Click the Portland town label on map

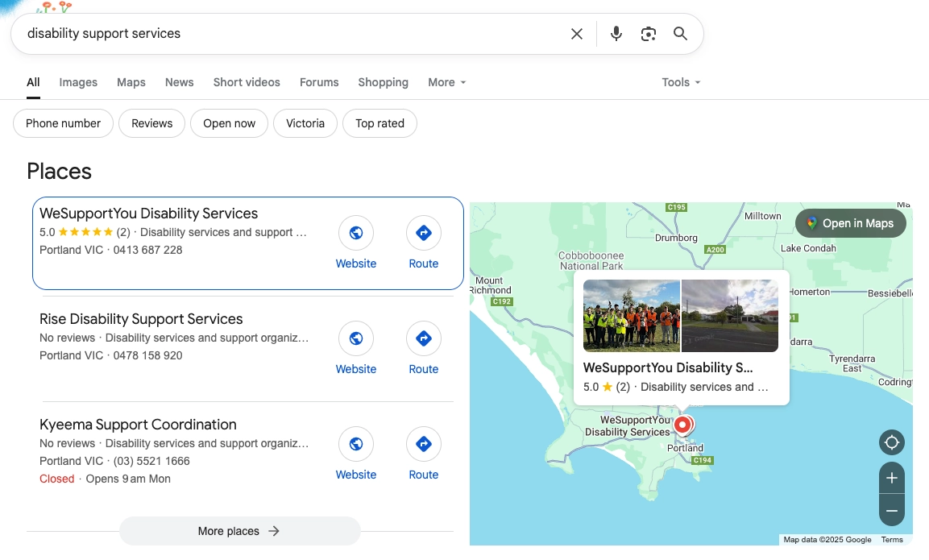pos(685,448)
